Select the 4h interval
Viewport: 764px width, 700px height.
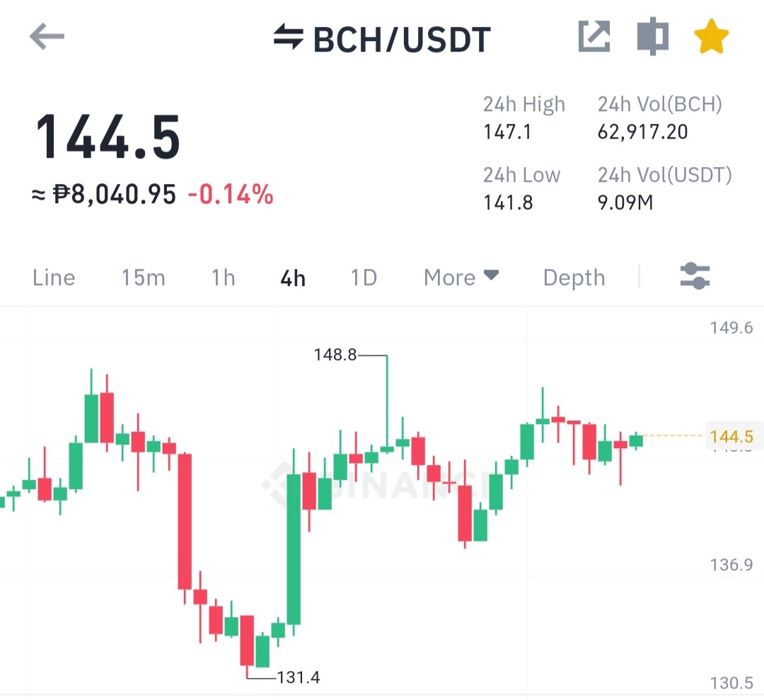point(293,278)
